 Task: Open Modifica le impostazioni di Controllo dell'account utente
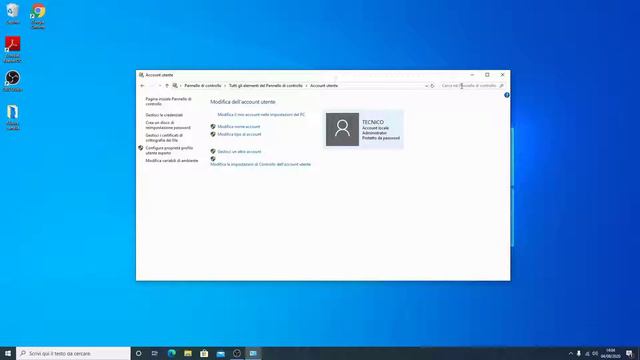coord(260,164)
